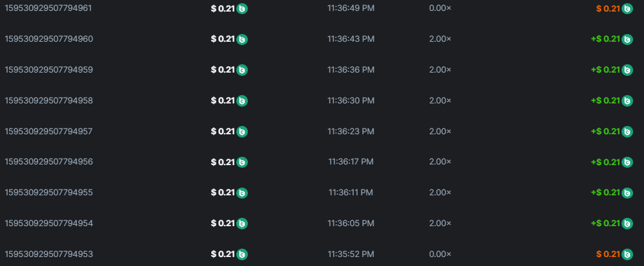
Task: Click the coin icon beside green payout at 11:36:43 PM
Action: (627, 39)
